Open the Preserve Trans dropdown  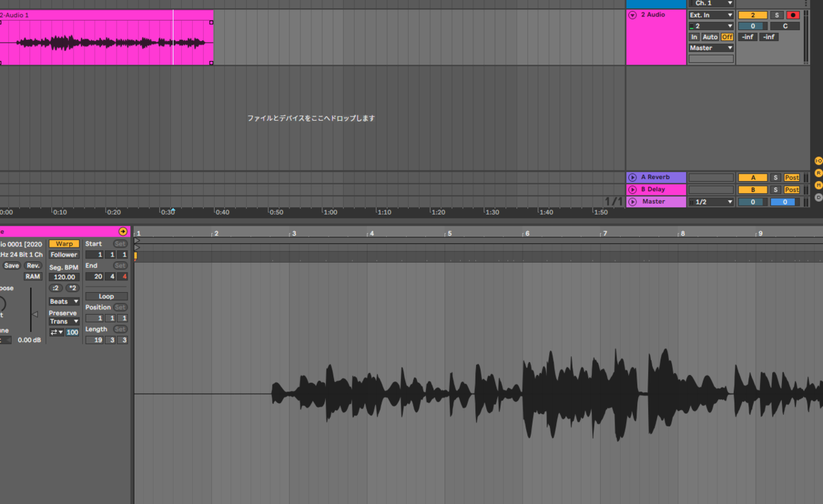[x=64, y=322]
